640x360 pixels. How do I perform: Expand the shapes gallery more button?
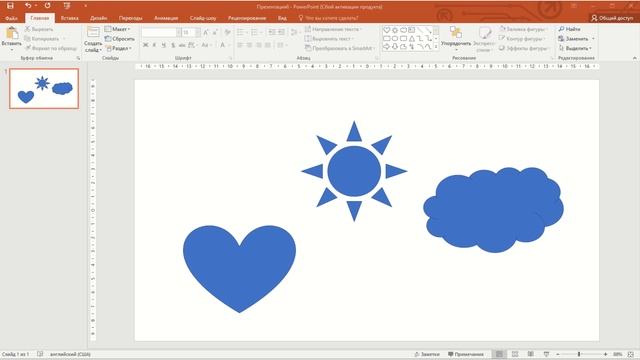coord(436,47)
